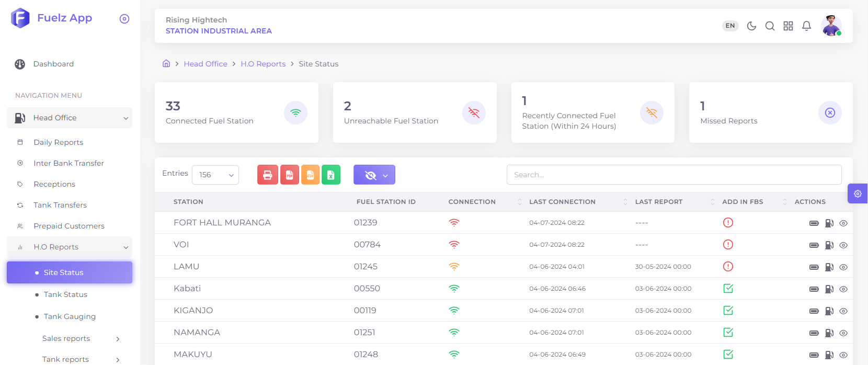868x365 pixels.
Task: Select Tank Status in sidebar
Action: click(65, 294)
